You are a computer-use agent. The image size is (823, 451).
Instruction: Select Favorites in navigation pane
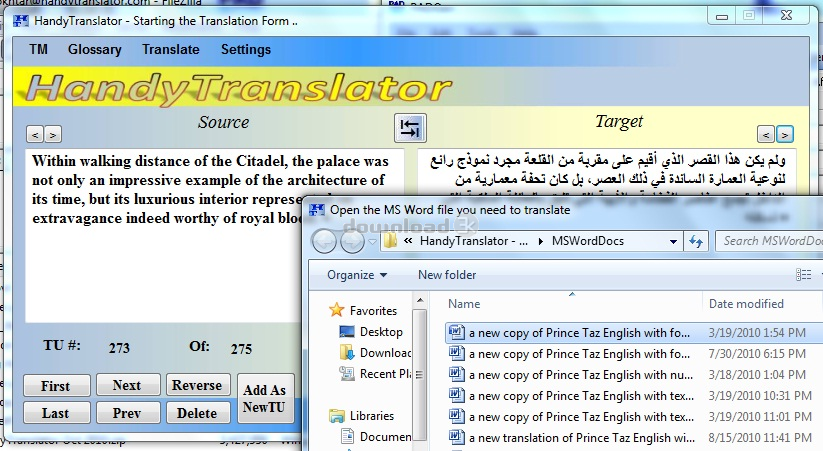point(363,310)
